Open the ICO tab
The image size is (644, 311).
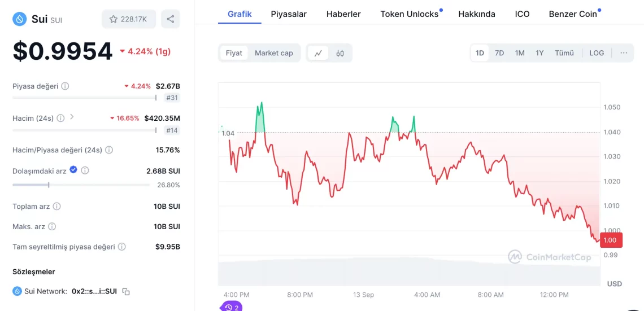(522, 14)
